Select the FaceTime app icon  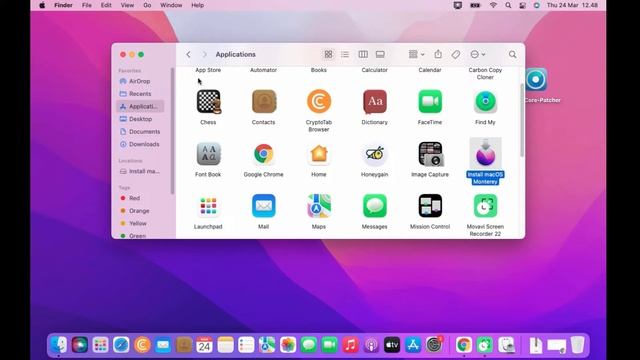point(430,102)
